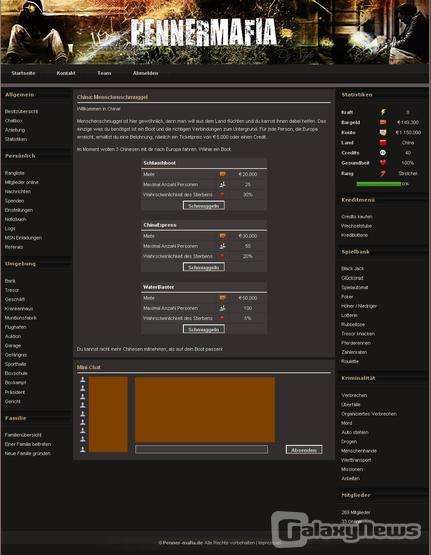Click Schmuggeln for the ChinaExpress
Screen dimensions: 431x555
(204, 267)
